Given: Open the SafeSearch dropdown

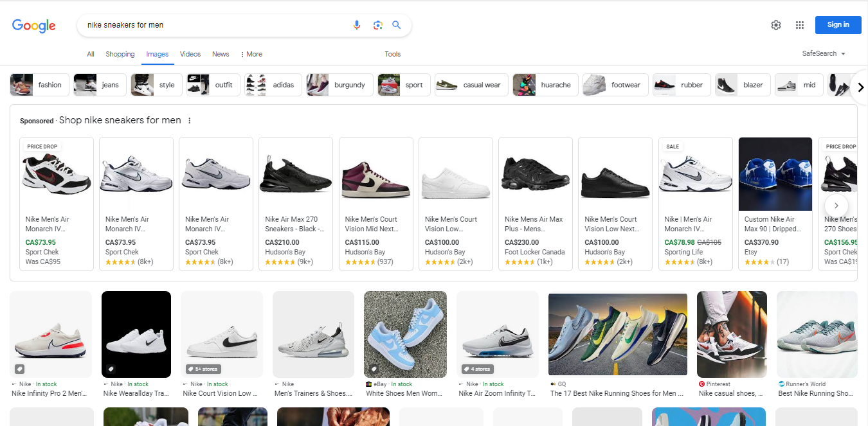Looking at the screenshot, I should tap(823, 54).
